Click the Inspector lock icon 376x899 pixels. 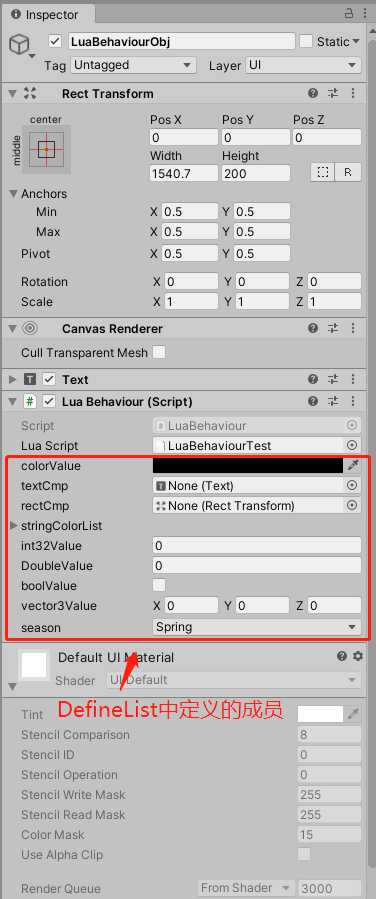pyautogui.click(x=349, y=14)
